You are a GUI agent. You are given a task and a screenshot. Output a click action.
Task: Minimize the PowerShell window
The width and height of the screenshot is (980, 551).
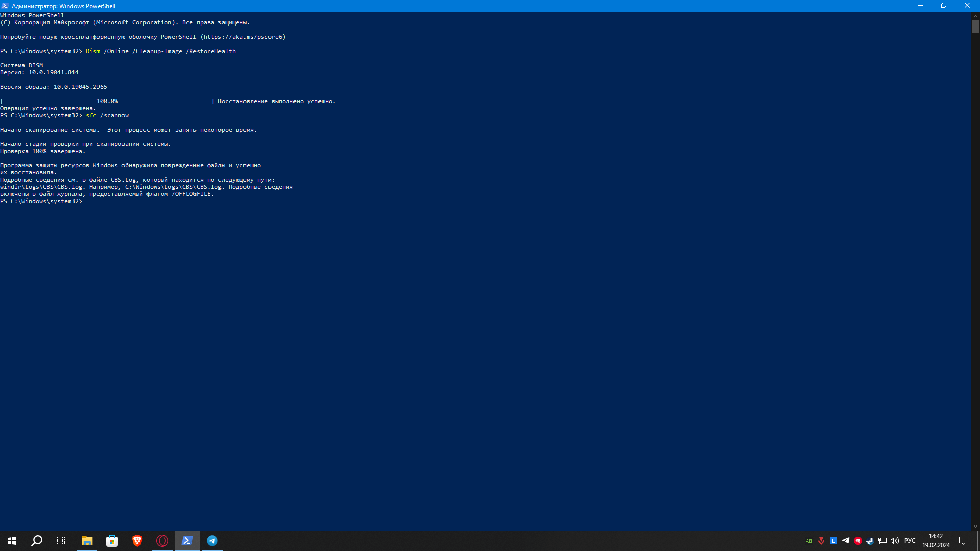click(x=921, y=6)
